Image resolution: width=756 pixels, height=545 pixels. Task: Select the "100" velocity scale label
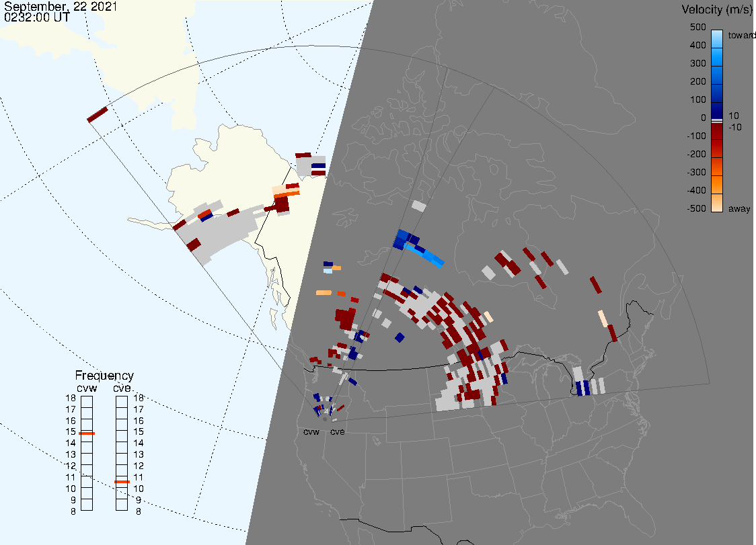pyautogui.click(x=697, y=99)
